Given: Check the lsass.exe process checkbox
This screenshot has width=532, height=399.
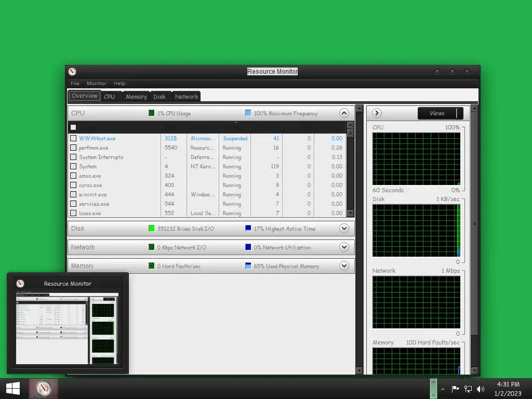Looking at the screenshot, I should coord(73,213).
